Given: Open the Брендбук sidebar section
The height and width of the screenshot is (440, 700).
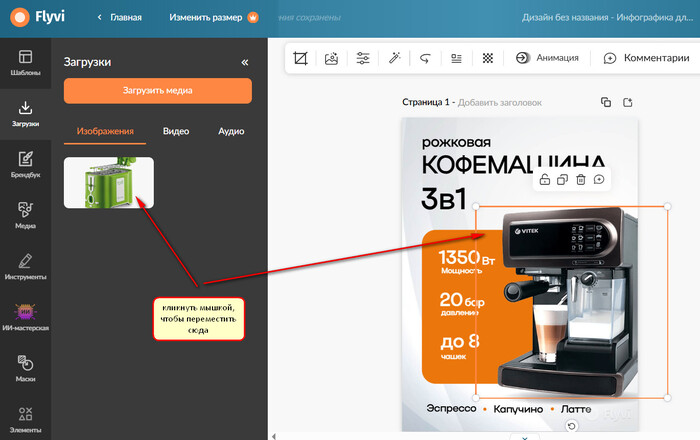Looking at the screenshot, I should [x=26, y=164].
